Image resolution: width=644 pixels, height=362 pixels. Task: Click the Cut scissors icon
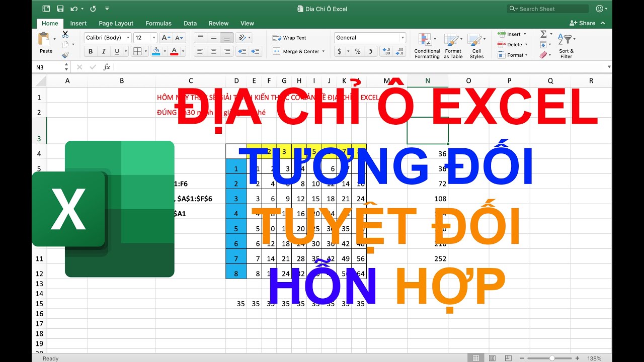click(65, 34)
